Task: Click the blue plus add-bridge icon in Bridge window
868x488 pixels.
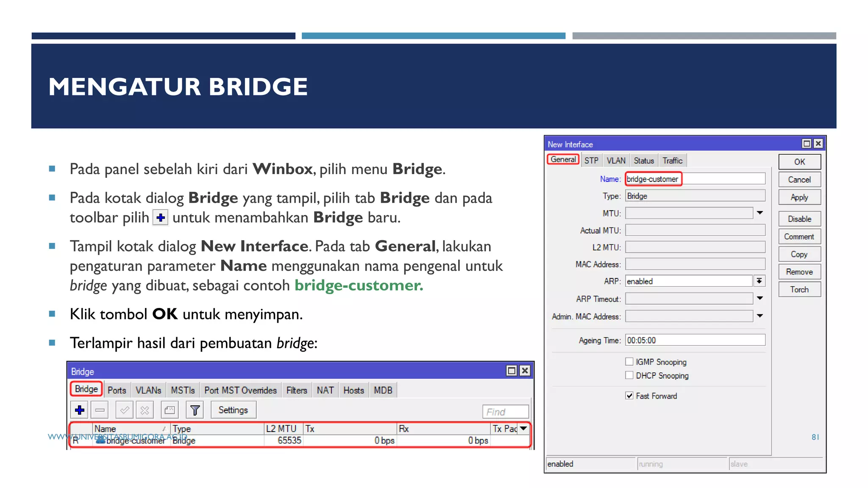Action: point(80,410)
